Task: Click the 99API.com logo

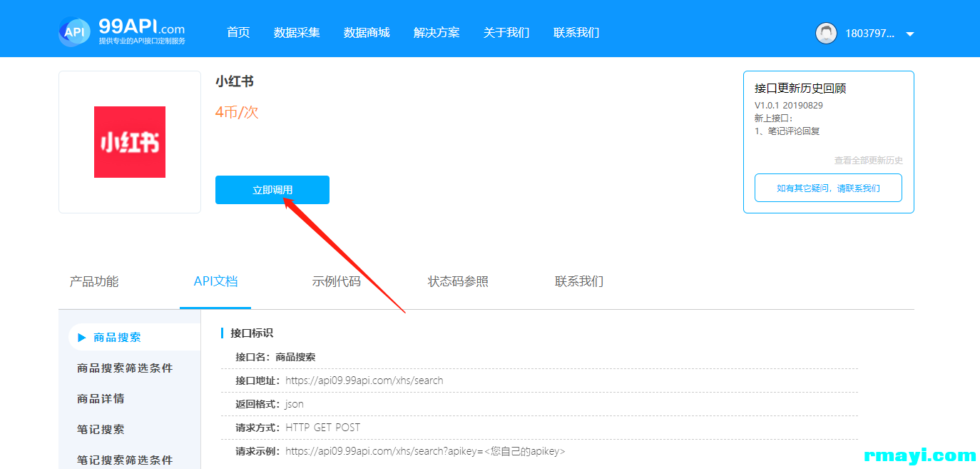Action: point(121,32)
